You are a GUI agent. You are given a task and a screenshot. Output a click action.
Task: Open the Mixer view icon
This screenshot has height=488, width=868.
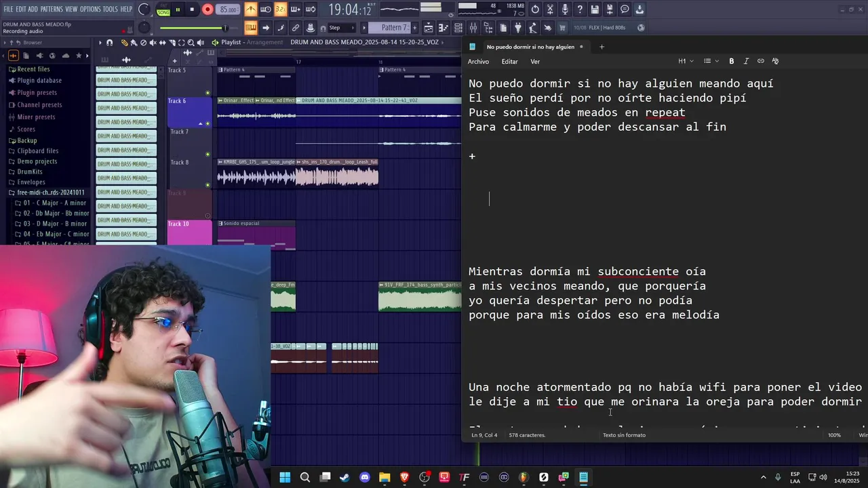click(473, 28)
